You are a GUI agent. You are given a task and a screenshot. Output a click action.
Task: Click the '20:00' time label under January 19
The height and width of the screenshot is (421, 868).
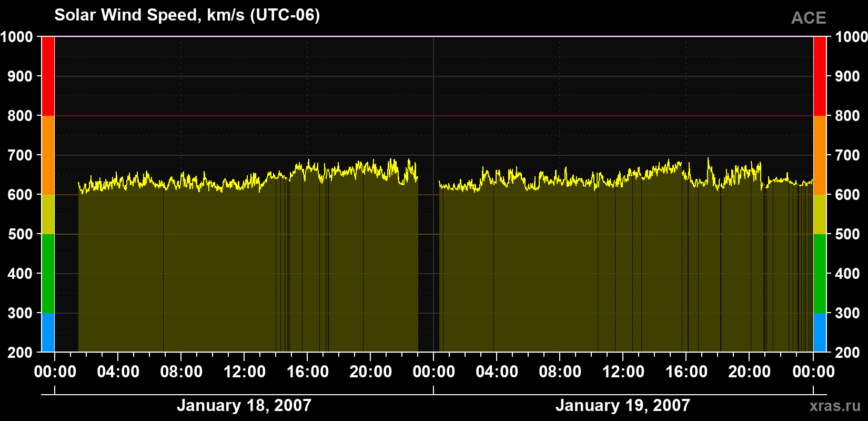[x=749, y=372]
